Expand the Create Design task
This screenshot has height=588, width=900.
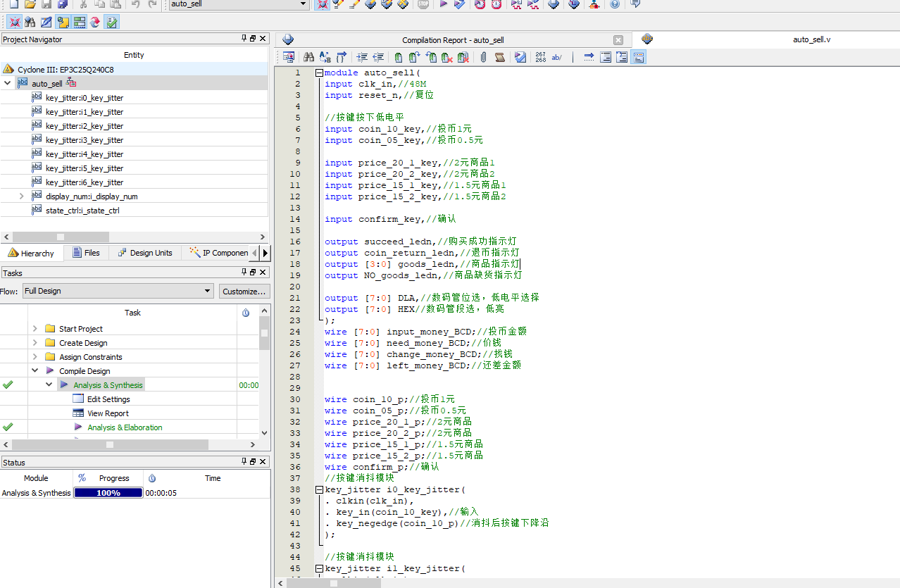click(x=35, y=343)
